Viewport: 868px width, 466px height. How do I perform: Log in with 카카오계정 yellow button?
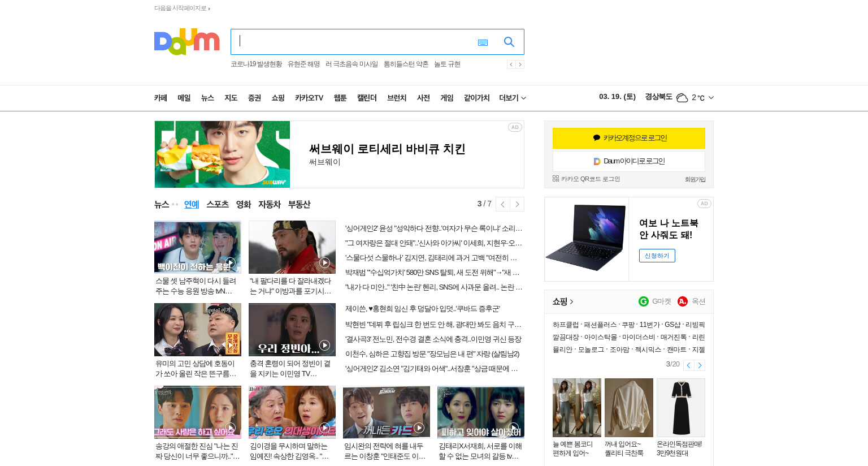click(x=629, y=138)
